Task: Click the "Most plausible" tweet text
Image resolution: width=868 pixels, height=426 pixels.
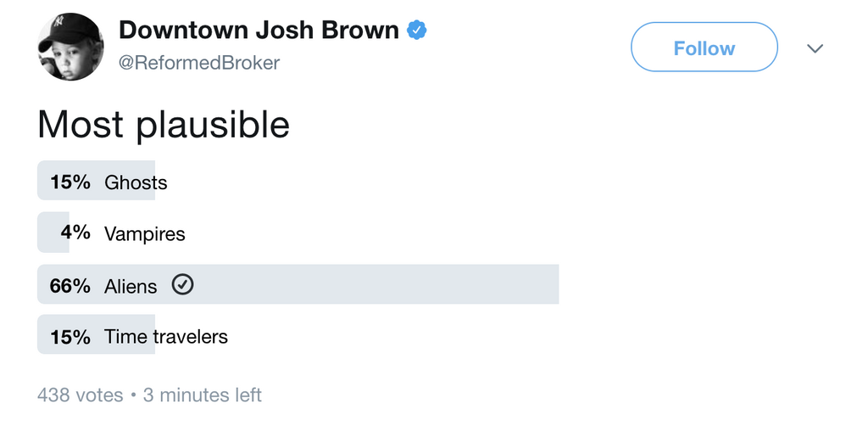Action: pyautogui.click(x=164, y=125)
